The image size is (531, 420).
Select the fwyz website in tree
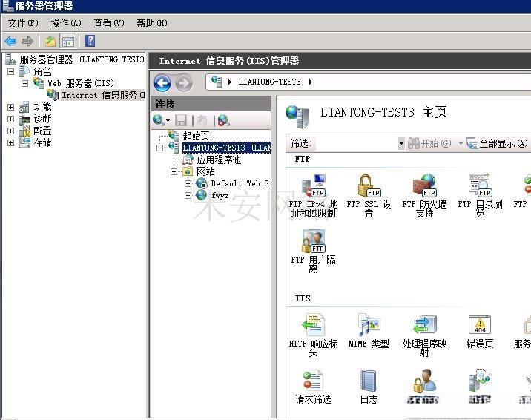(220, 195)
